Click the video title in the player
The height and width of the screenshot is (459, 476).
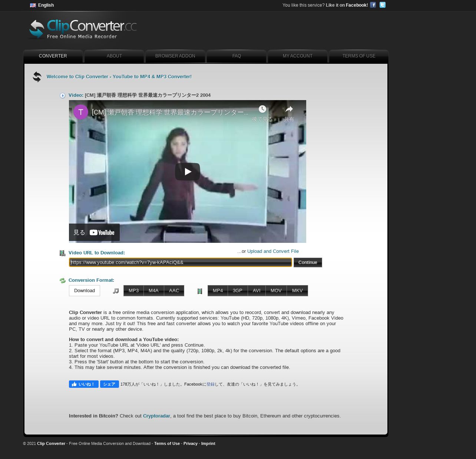point(170,112)
